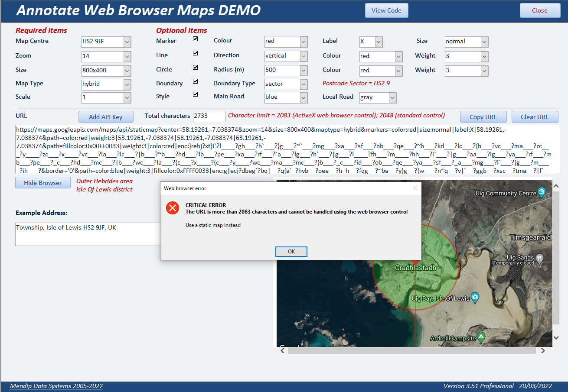Open the circle Weight dropdown
Screen dimensions: 568x392
484,71
